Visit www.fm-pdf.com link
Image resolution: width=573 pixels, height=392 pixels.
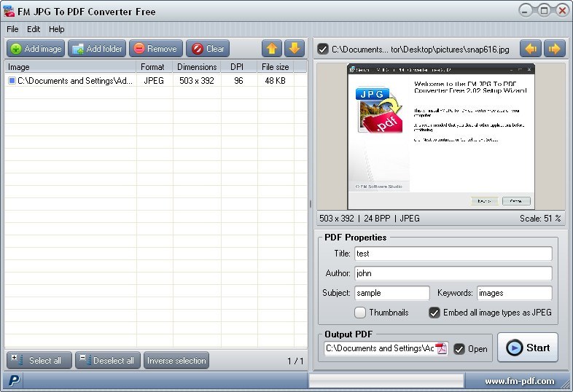pyautogui.click(x=520, y=381)
